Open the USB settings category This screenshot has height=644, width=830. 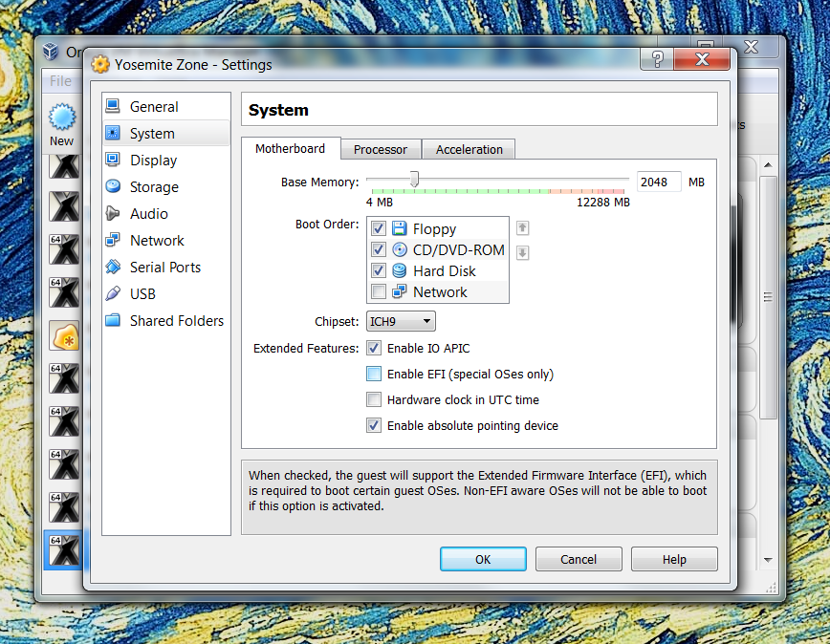pyautogui.click(x=165, y=293)
